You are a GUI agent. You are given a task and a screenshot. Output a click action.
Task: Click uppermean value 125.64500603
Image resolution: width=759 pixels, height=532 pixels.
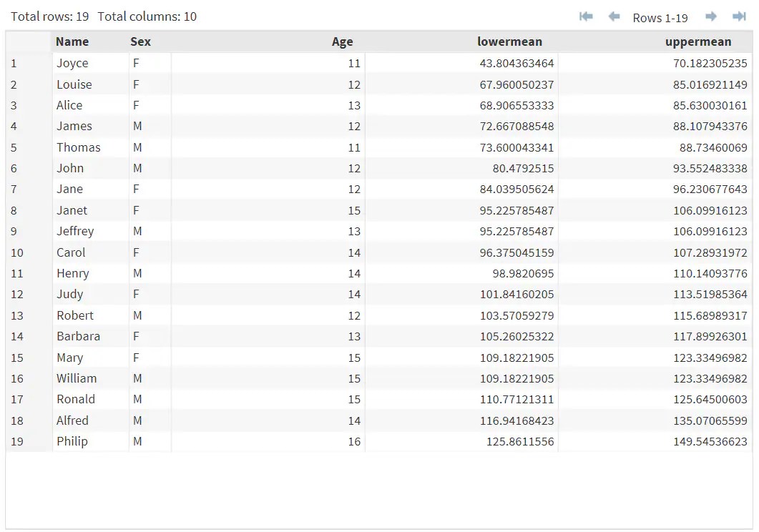(x=710, y=399)
